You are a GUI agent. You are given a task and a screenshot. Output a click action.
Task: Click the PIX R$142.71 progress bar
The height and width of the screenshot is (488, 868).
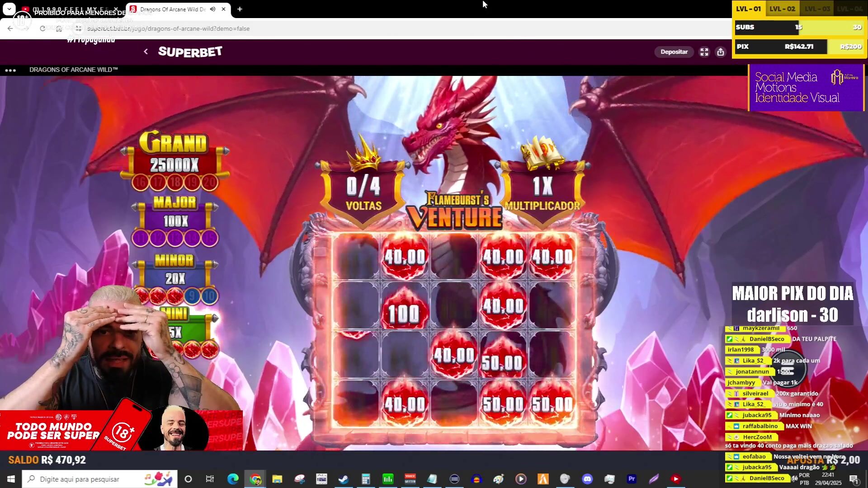[x=798, y=47]
